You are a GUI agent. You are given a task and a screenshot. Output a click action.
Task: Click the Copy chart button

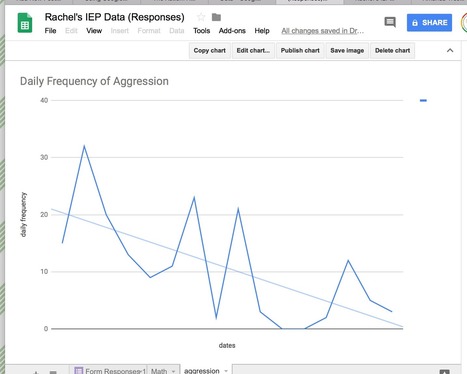[x=210, y=50]
